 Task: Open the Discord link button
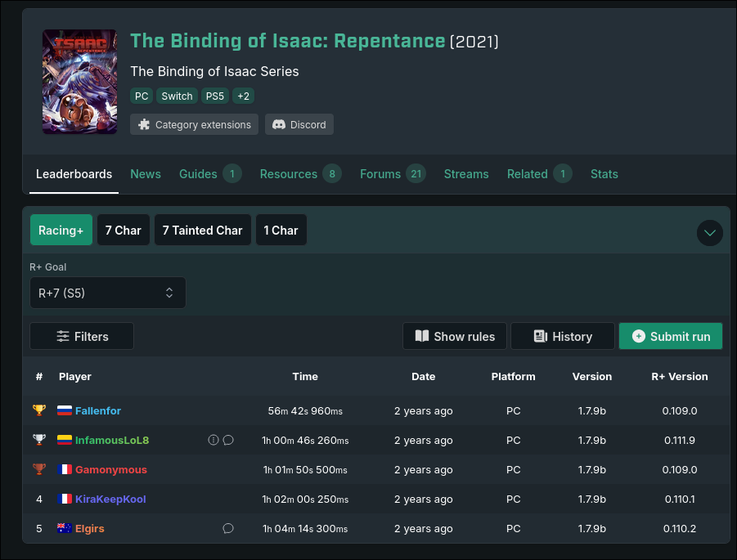[299, 124]
